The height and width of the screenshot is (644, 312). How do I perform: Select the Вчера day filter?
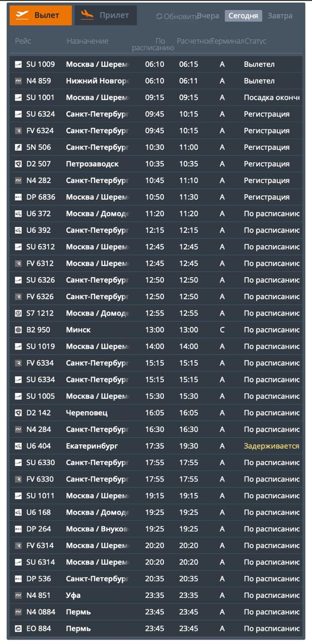pyautogui.click(x=208, y=16)
